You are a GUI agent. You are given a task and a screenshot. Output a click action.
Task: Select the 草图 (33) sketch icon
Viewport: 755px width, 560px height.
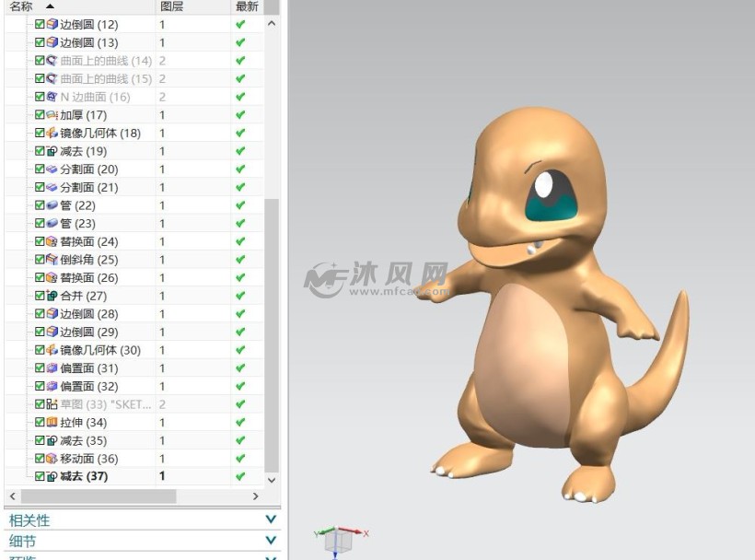click(52, 404)
